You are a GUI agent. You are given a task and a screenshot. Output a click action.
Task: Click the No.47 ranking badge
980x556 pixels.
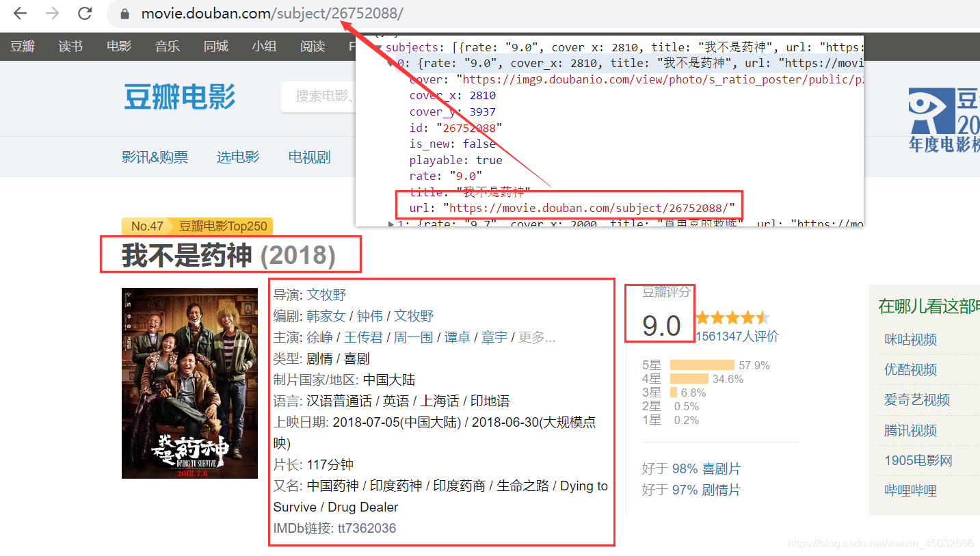coord(147,226)
